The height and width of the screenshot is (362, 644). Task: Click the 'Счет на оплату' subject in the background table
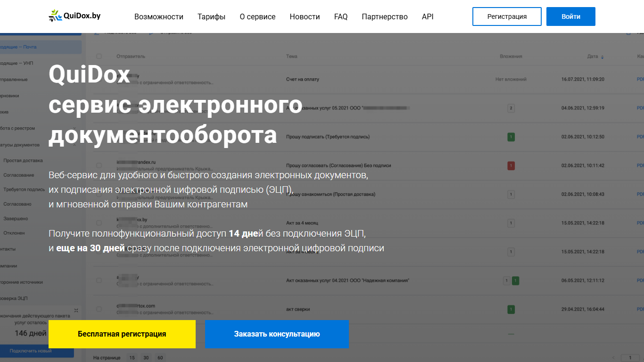303,79
